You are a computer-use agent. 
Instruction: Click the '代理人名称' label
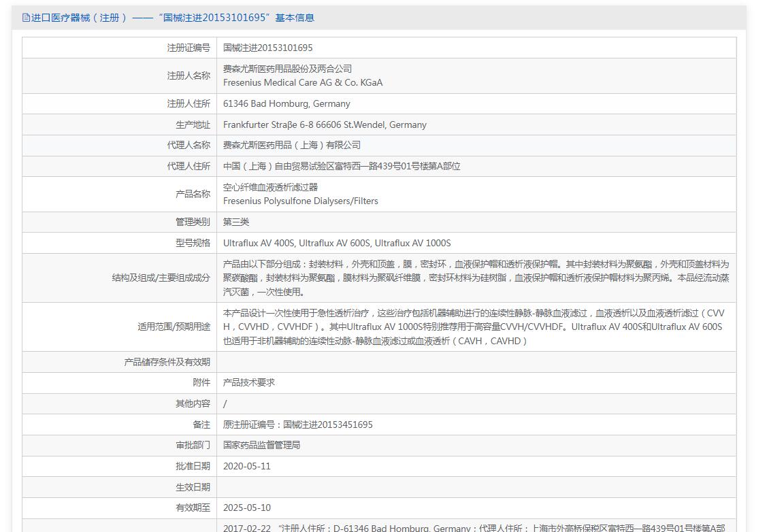(189, 145)
